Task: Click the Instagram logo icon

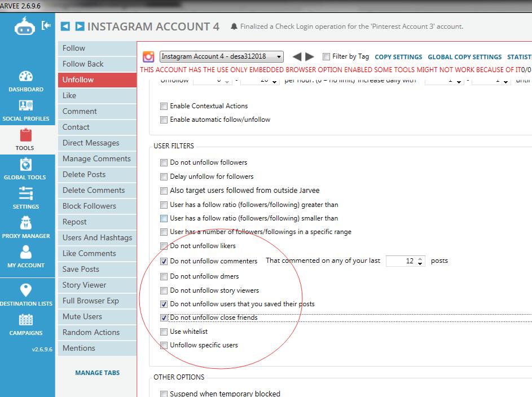Action: (148, 56)
